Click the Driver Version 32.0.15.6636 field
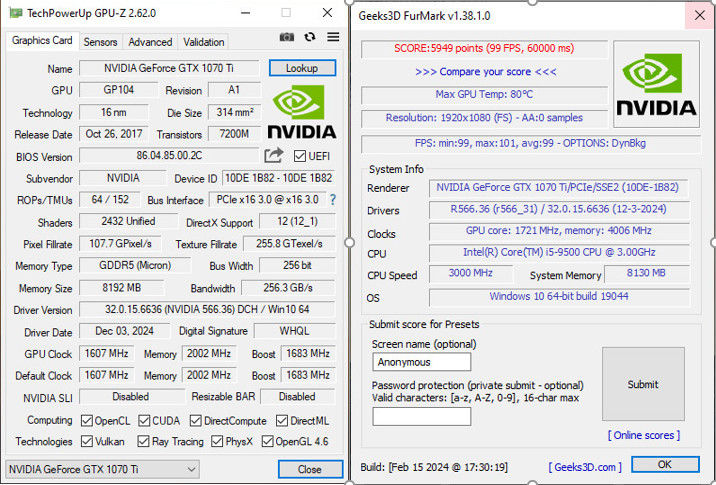Viewport: 716px width, 485px height. [x=207, y=309]
